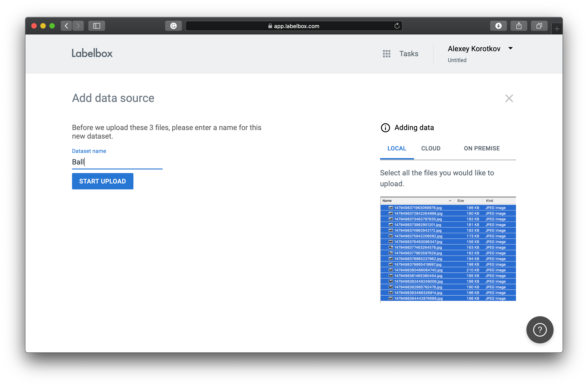
Task: Click the Adding data info icon
Action: [x=385, y=128]
